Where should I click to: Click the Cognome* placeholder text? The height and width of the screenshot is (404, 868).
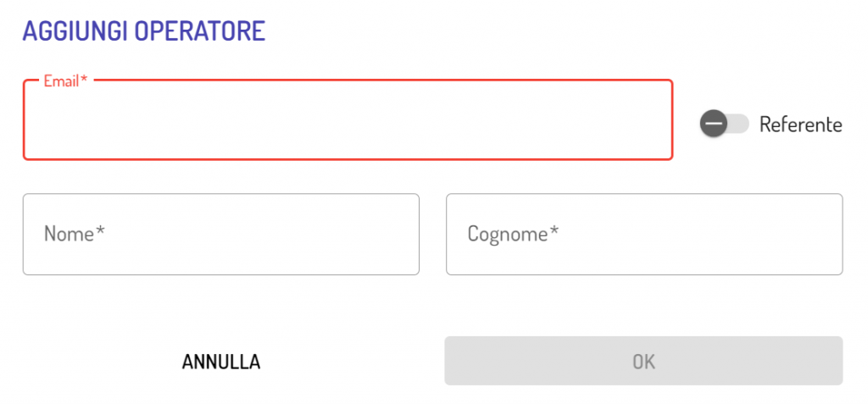513,234
